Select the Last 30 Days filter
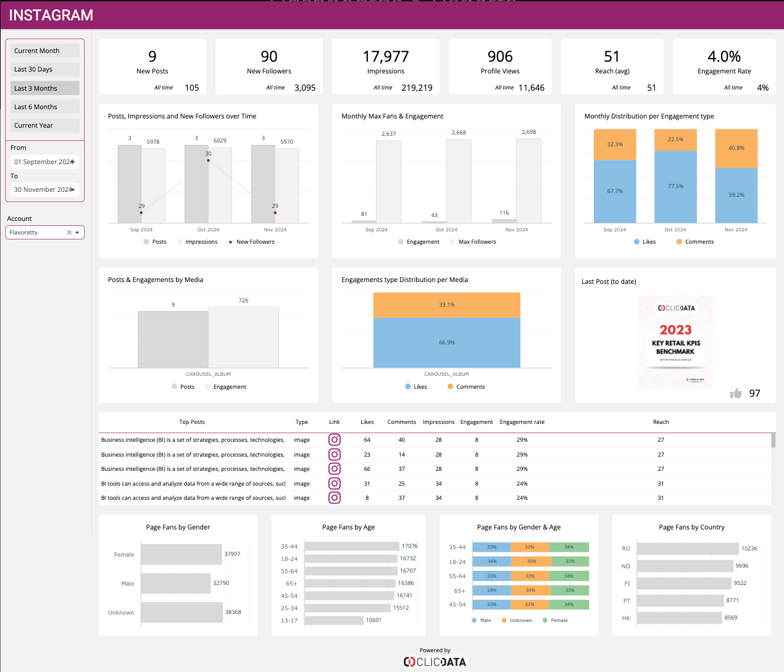The width and height of the screenshot is (784, 672). [x=44, y=69]
